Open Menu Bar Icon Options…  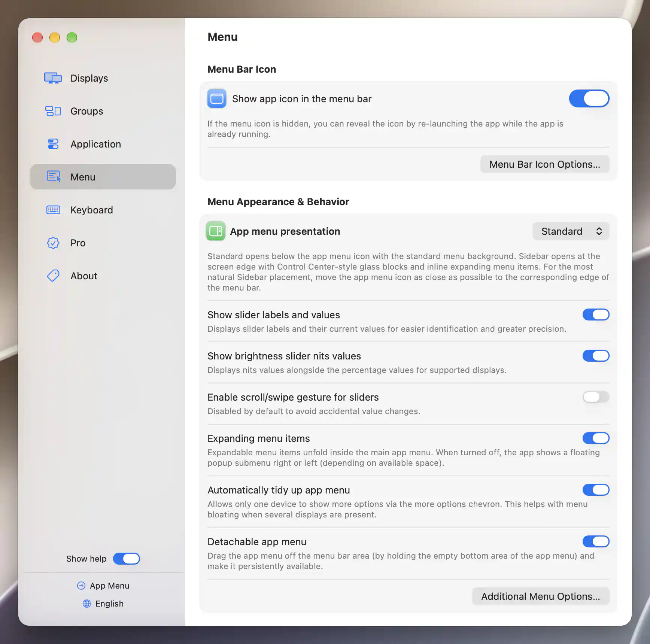tap(544, 164)
